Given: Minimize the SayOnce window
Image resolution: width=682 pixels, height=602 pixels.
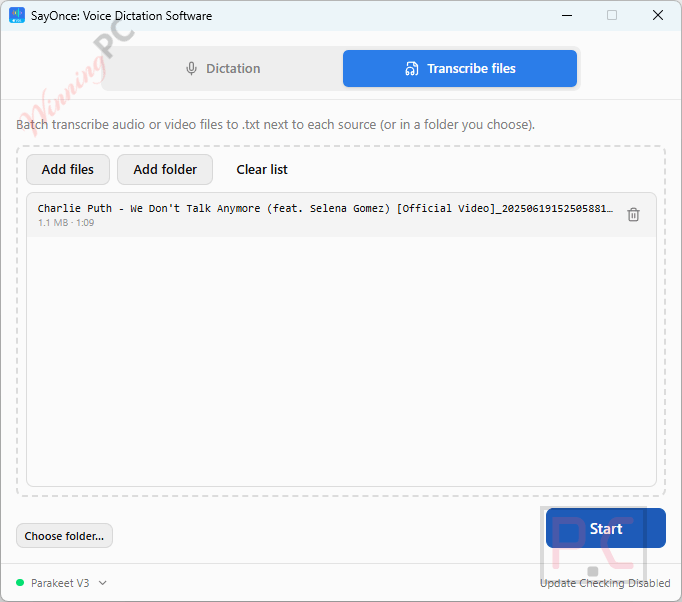Looking at the screenshot, I should (x=567, y=15).
